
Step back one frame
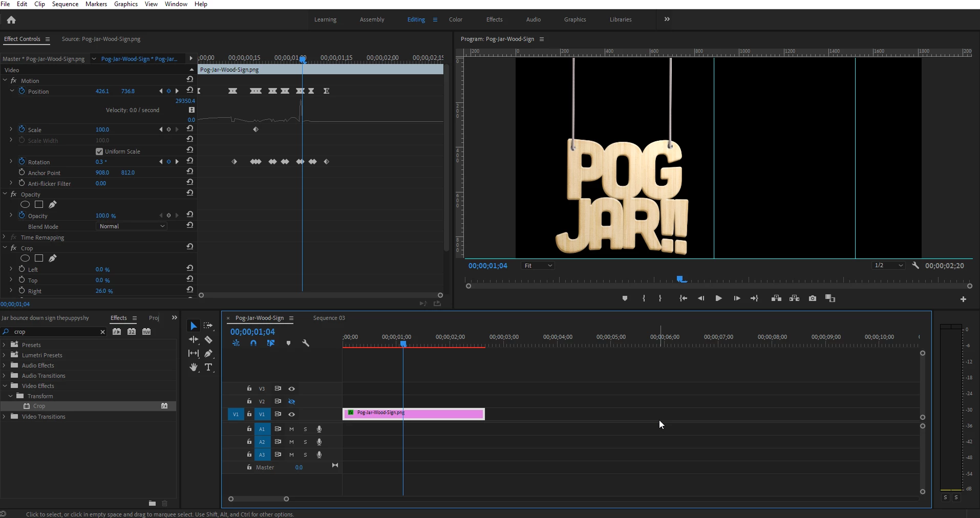[701, 298]
